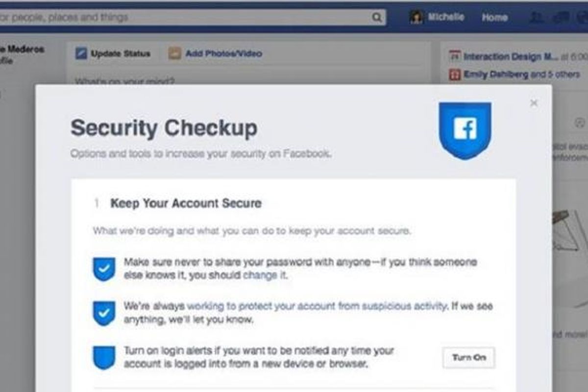The height and width of the screenshot is (392, 588).
Task: Click the search magnifier icon
Action: click(376, 18)
